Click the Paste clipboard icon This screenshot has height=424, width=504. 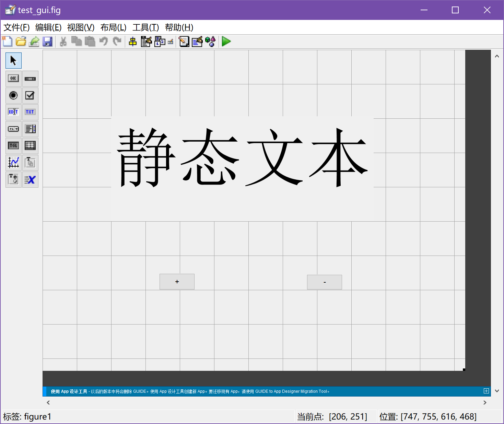[90, 42]
